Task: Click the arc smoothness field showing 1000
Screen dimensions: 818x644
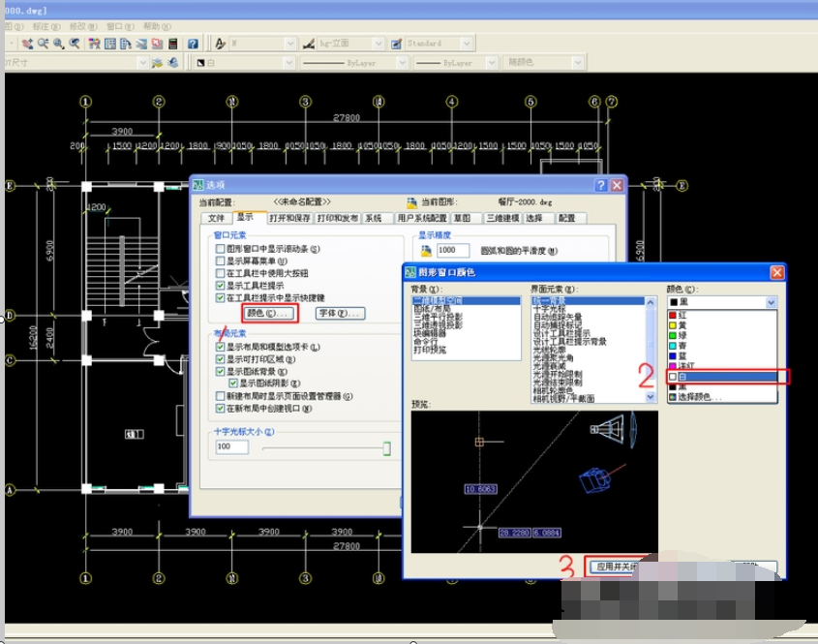Action: click(x=452, y=251)
